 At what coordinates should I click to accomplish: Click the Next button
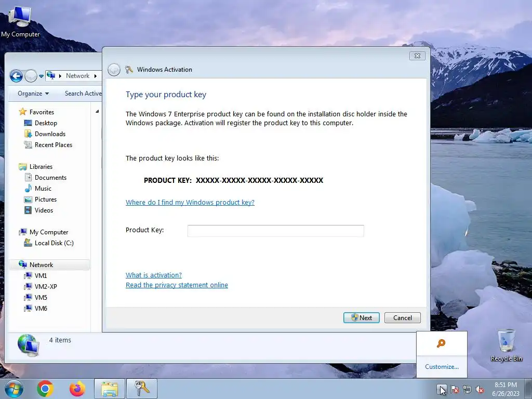pyautogui.click(x=362, y=317)
